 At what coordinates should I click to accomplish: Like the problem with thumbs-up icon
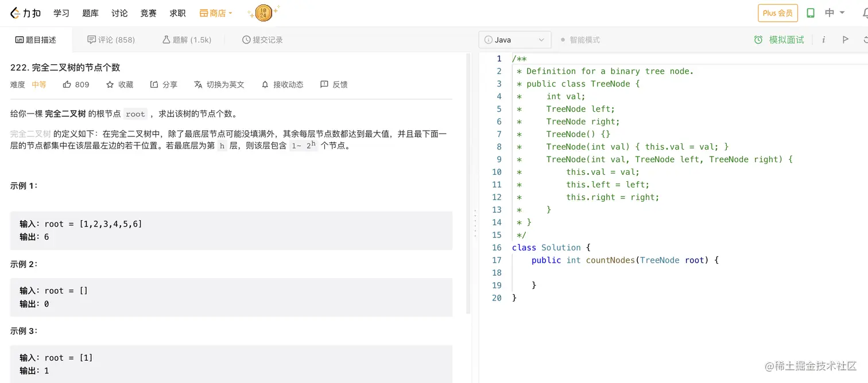pos(67,84)
